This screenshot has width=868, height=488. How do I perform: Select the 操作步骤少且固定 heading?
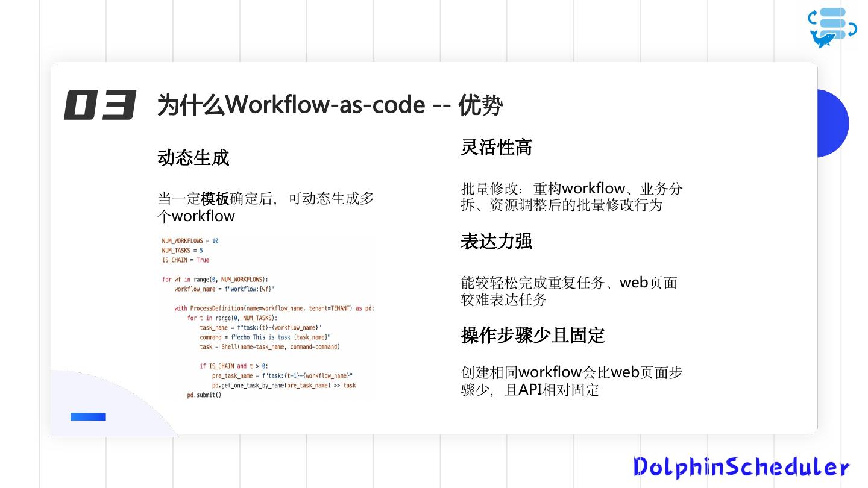click(x=533, y=336)
